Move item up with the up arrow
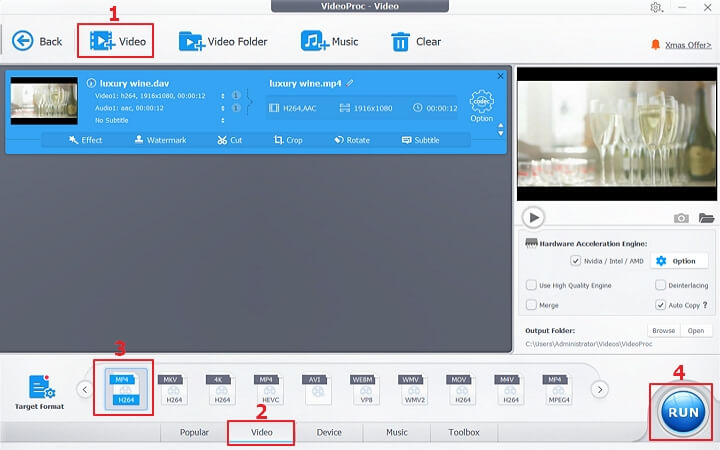 (x=501, y=125)
